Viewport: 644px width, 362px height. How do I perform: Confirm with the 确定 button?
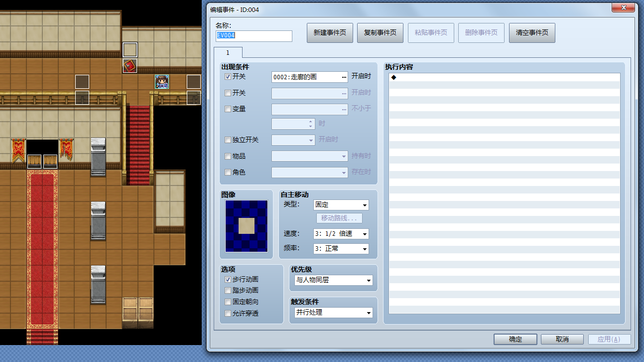tap(515, 339)
